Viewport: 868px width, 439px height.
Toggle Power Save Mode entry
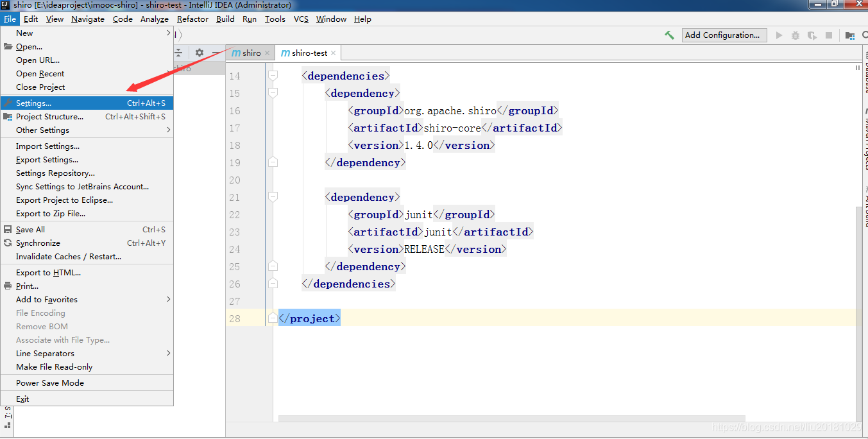pos(87,383)
